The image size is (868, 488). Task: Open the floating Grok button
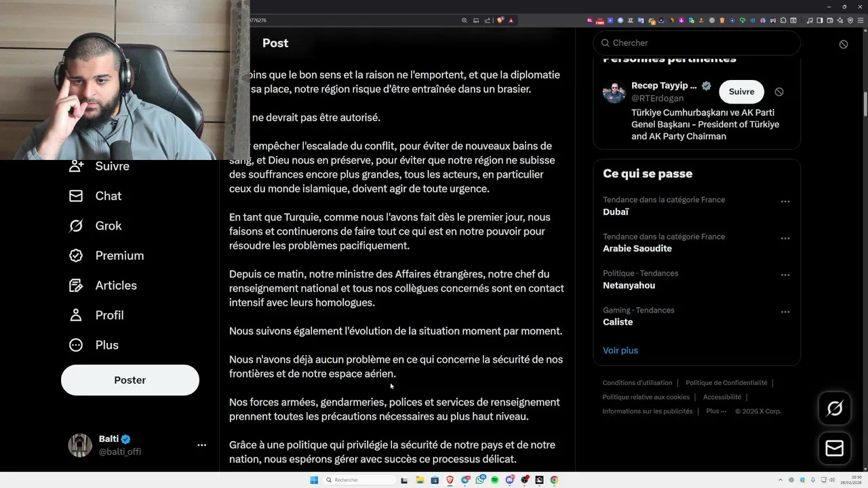835,408
